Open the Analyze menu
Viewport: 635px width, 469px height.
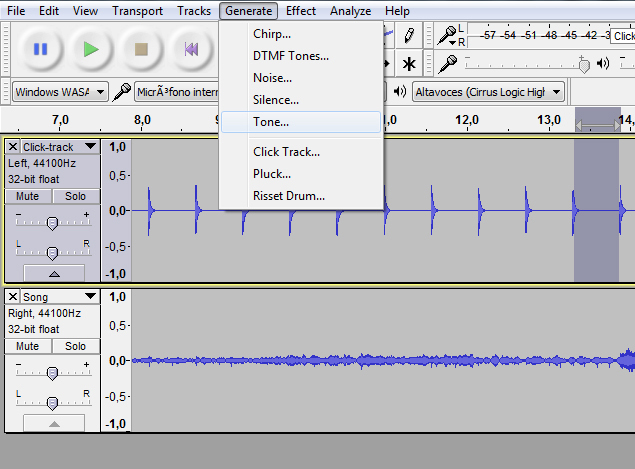[350, 11]
